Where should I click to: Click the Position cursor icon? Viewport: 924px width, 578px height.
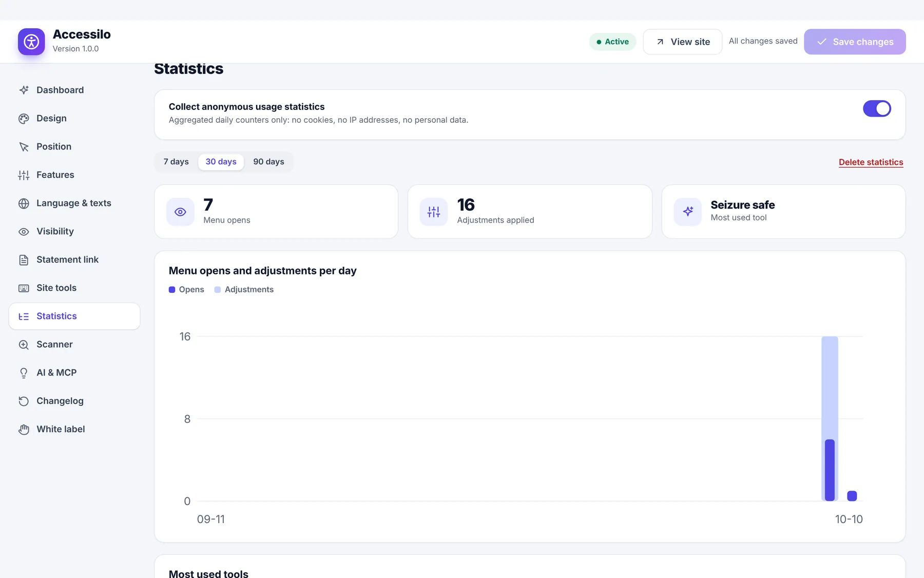24,146
